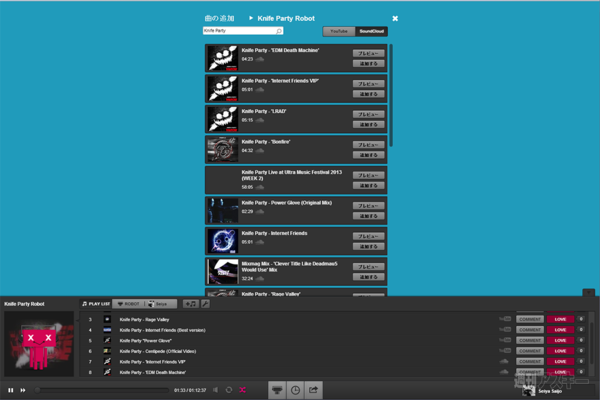Viewport: 600px width, 400px height.
Task: Select the Seiya user tab
Action: [x=161, y=304]
